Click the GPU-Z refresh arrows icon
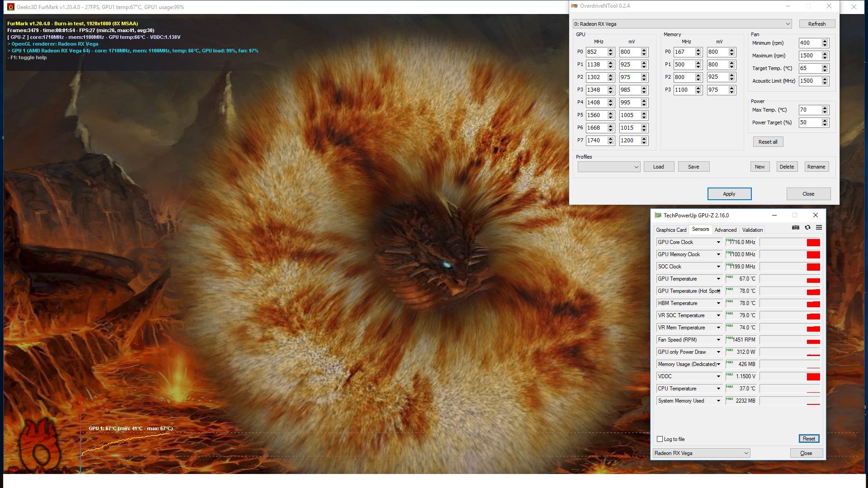Viewport: 868px width, 488px height. coord(807,228)
